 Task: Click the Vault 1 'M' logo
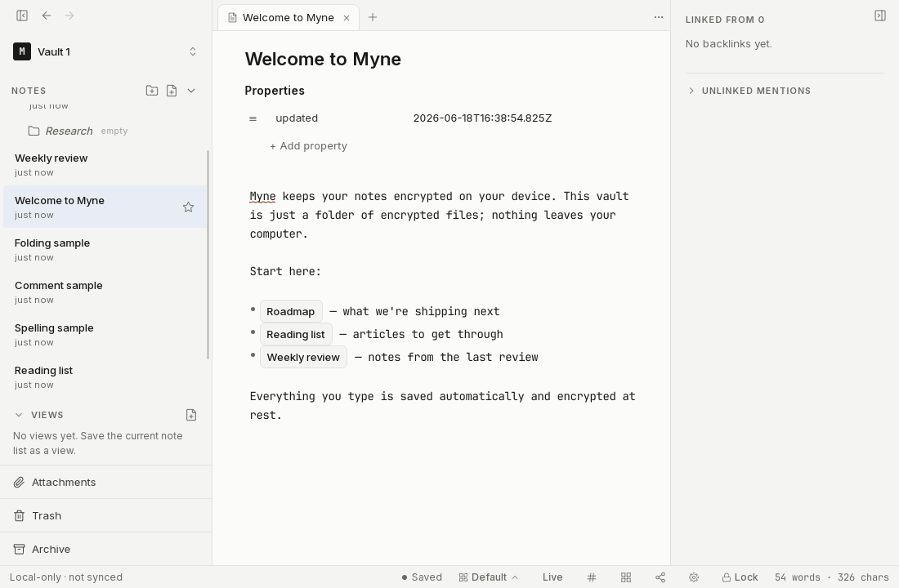coord(22,51)
